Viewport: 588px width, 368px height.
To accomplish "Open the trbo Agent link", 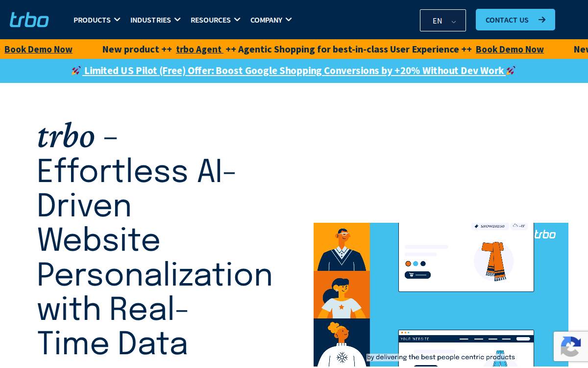I will [199, 49].
